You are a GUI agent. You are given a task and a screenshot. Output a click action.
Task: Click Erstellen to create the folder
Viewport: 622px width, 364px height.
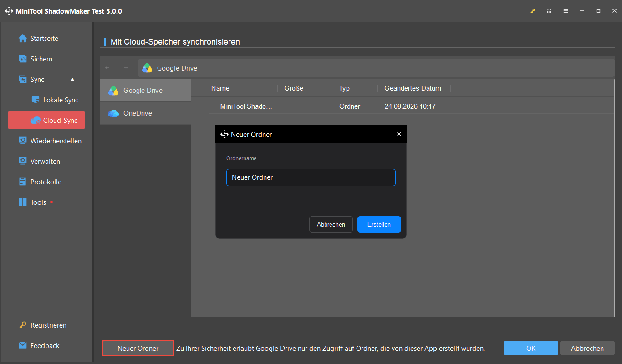pos(379,224)
